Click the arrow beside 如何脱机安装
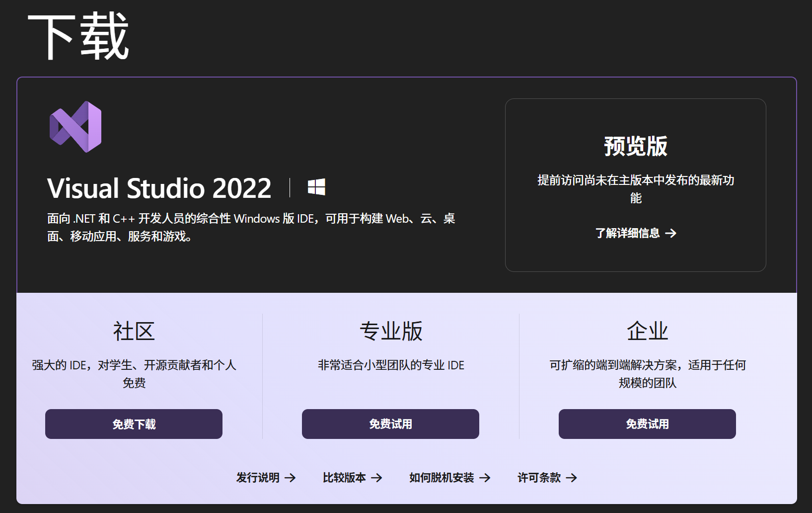 pos(486,478)
